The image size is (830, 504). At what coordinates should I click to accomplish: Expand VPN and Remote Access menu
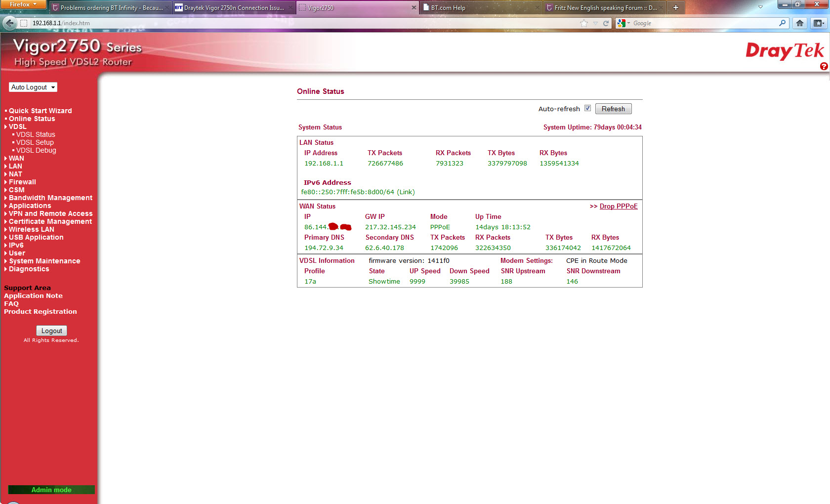coord(50,213)
